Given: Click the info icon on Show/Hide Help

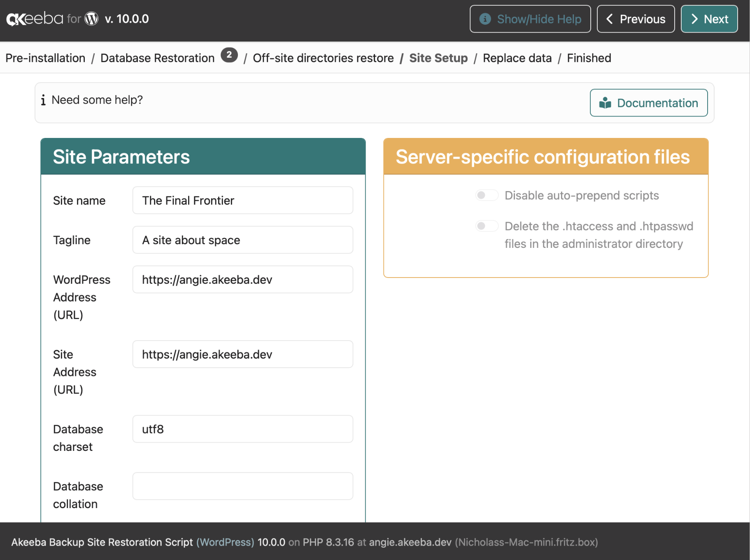Looking at the screenshot, I should tap(485, 19).
